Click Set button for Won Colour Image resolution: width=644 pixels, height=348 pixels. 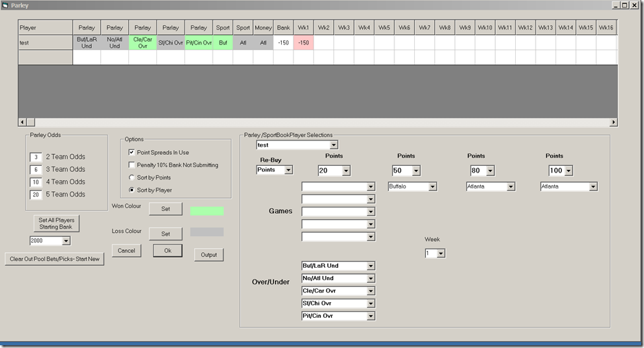(x=165, y=209)
